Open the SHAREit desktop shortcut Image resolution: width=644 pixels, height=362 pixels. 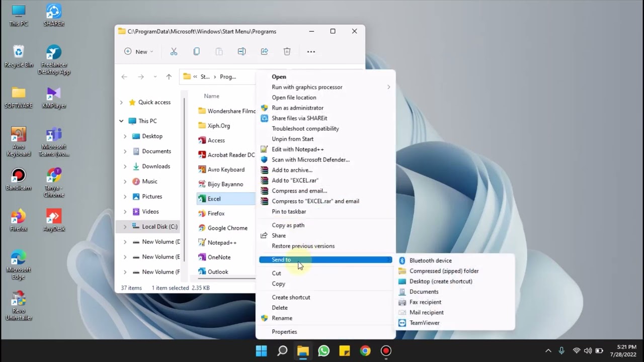tap(54, 15)
